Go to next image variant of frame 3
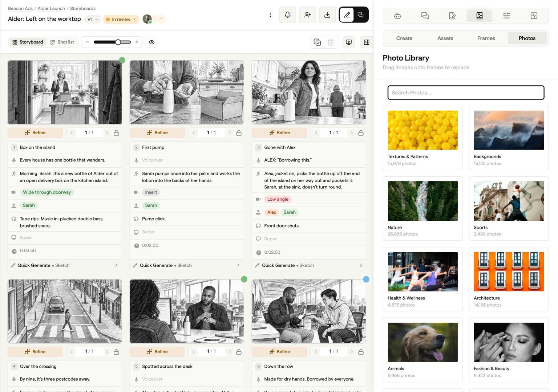The height and width of the screenshot is (392, 558). tap(352, 133)
